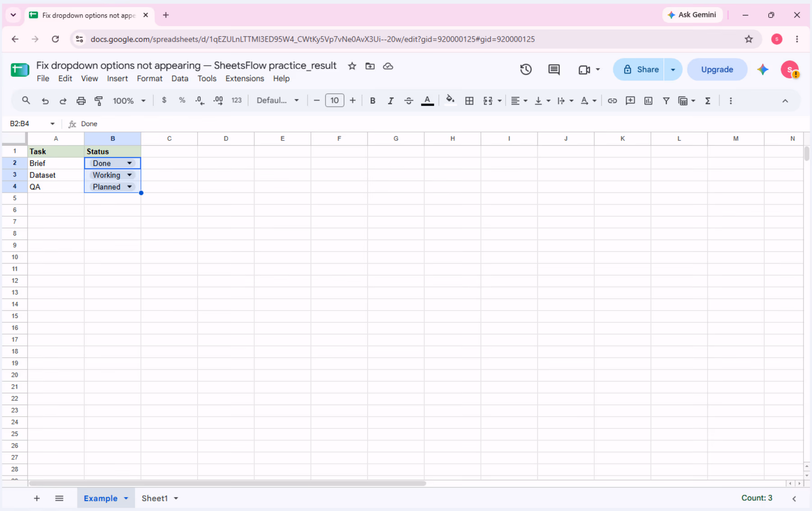
Task: Click the font size field
Action: tap(334, 100)
